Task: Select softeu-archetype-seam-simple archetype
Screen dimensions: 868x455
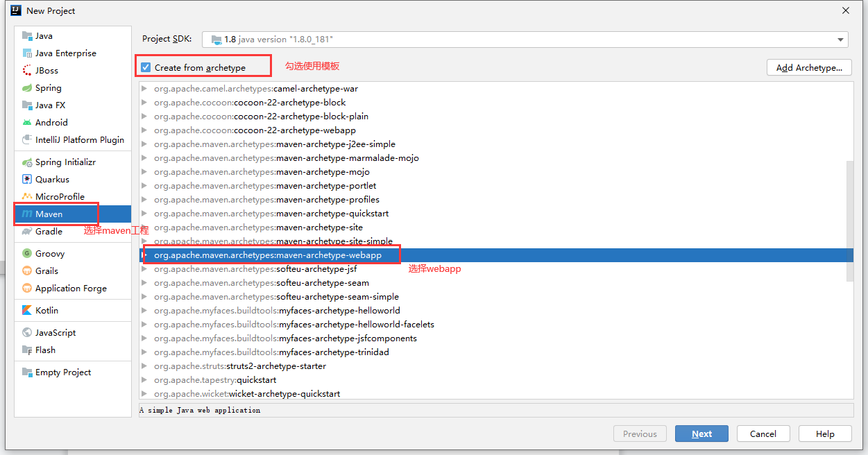Action: point(496,297)
